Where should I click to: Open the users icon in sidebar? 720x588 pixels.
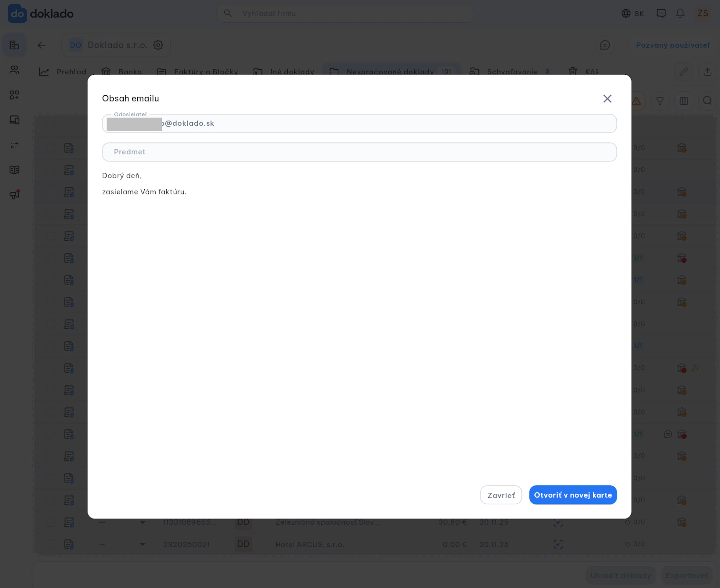pyautogui.click(x=14, y=70)
